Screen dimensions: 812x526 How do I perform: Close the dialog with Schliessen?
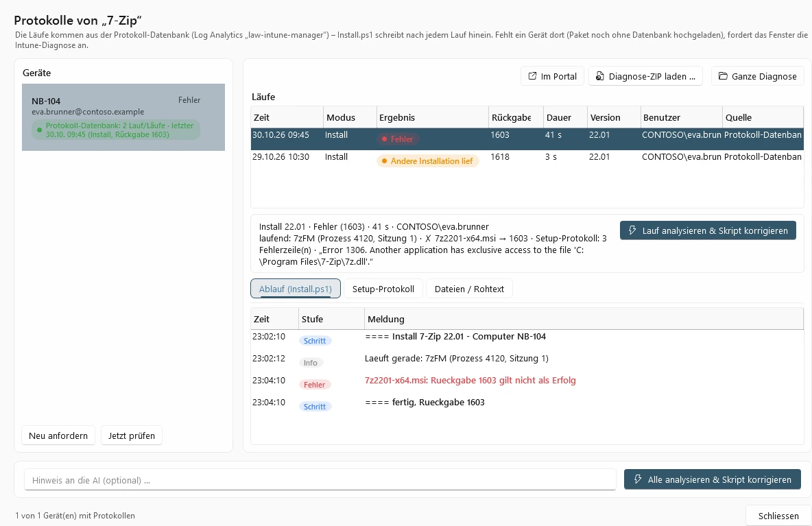coord(778,516)
